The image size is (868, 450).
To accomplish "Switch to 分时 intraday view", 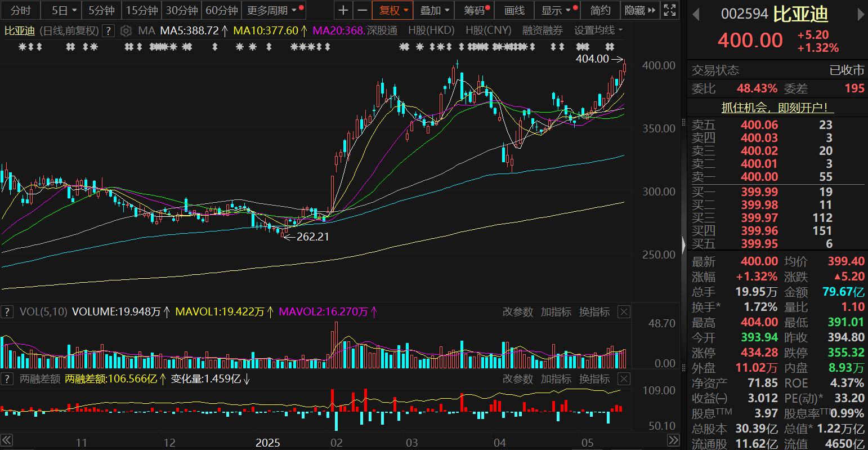I will [20, 10].
